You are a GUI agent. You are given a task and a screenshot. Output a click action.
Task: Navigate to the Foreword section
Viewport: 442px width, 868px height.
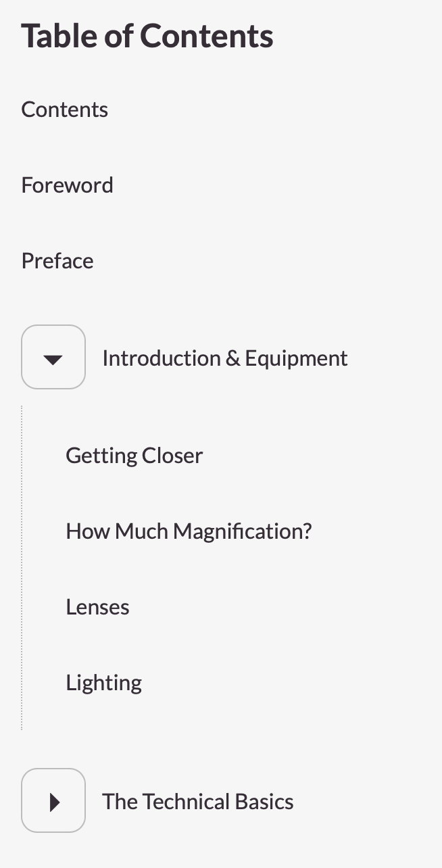point(67,185)
